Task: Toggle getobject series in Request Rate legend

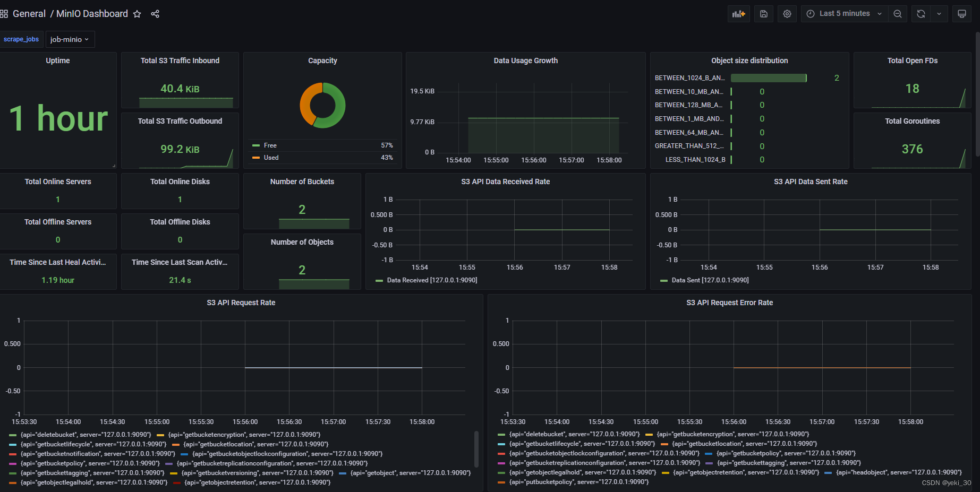Action: [x=411, y=473]
